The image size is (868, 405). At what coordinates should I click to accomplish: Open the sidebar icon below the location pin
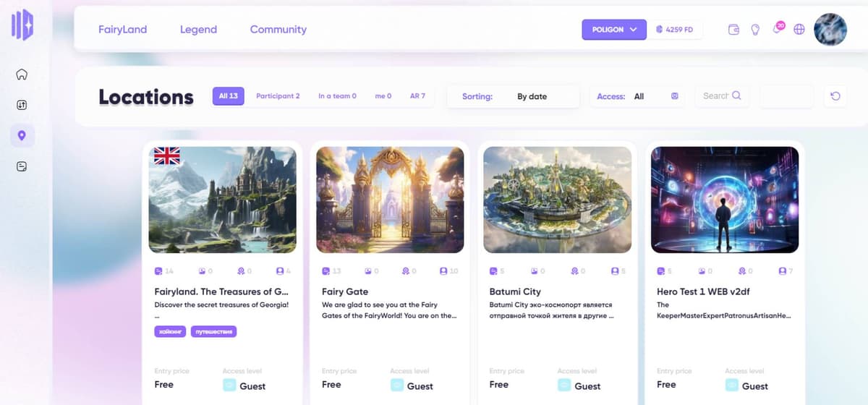coord(22,166)
